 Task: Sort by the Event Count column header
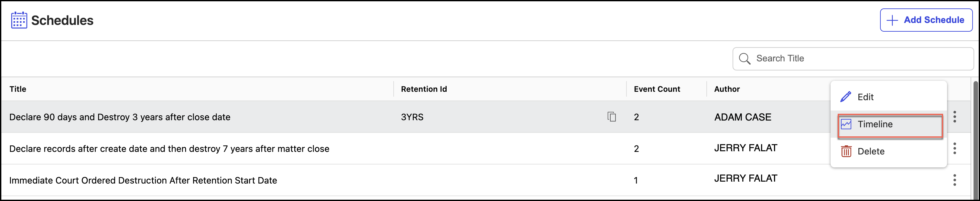pos(657,89)
